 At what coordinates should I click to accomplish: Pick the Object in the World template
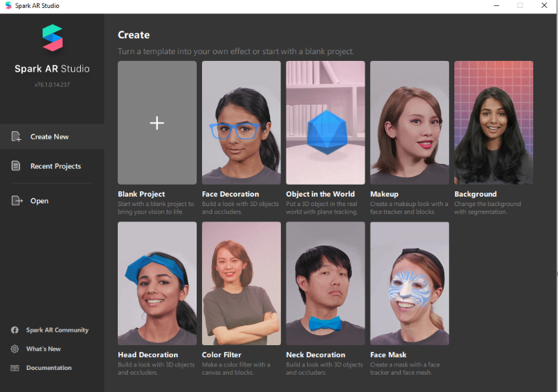[325, 123]
